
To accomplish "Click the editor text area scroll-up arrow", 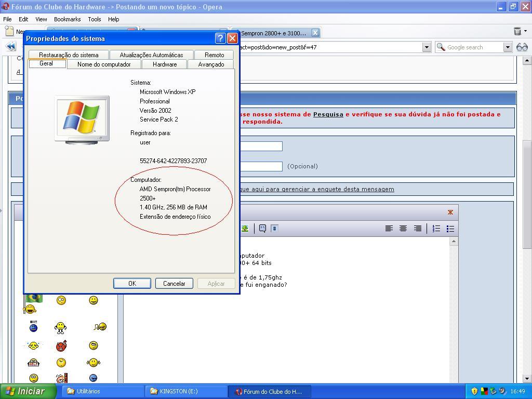I will point(454,241).
